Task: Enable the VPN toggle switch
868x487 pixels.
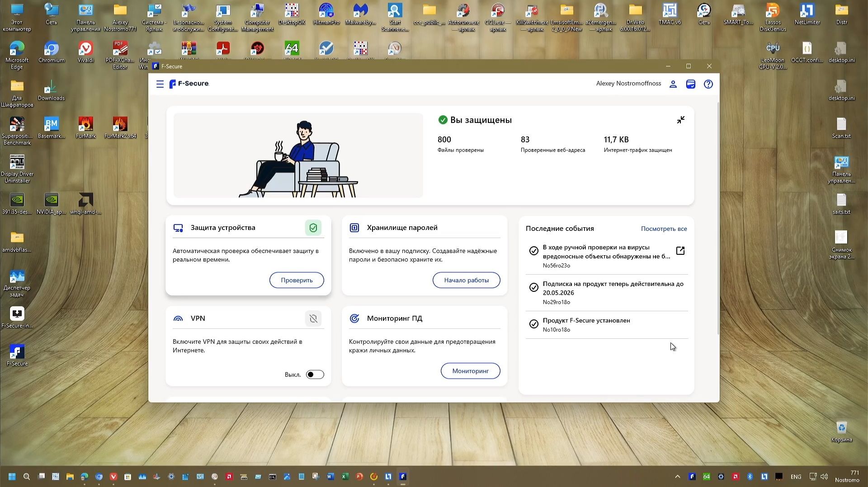Action: tap(315, 375)
